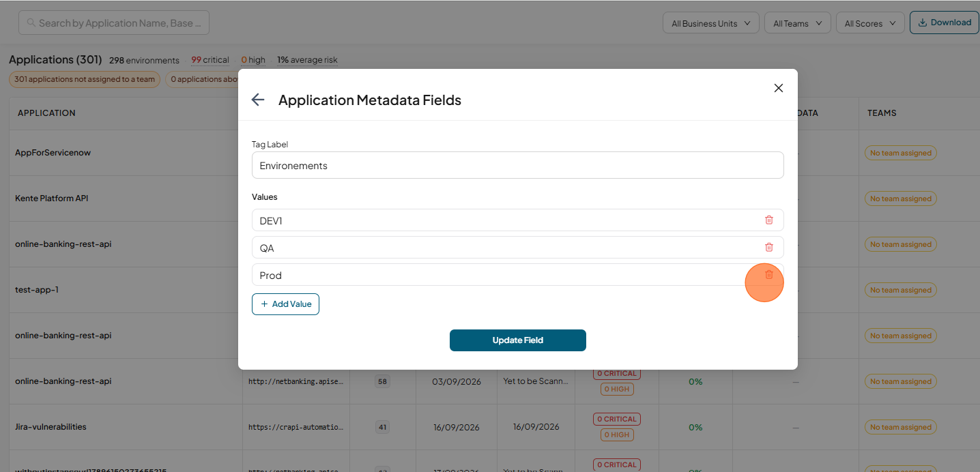The width and height of the screenshot is (980, 472).
Task: Click the TEAMS column header
Action: point(882,113)
